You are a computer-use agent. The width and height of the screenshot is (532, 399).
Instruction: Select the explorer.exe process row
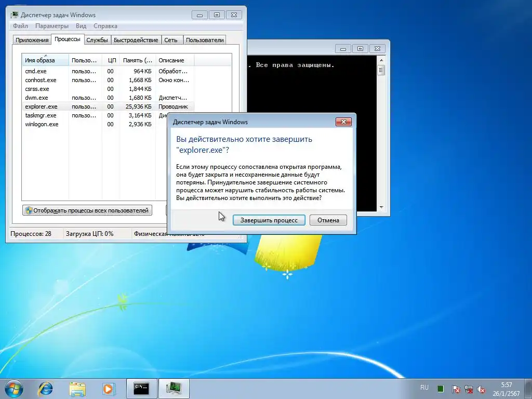coord(108,107)
